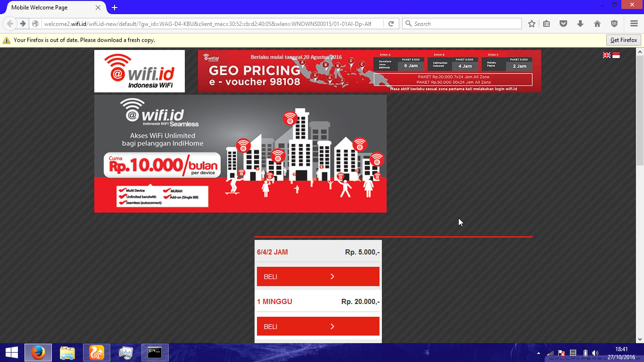Open UC Browser from the taskbar
This screenshot has height=362, width=644.
pyautogui.click(x=97, y=353)
